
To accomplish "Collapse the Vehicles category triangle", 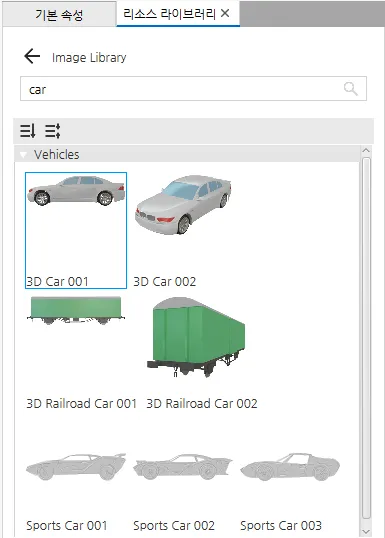I will 23,155.
